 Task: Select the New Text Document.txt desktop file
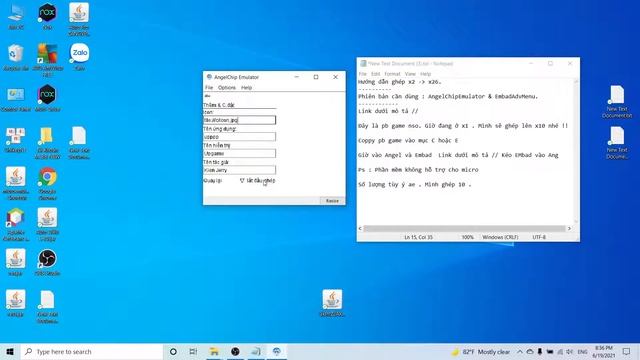617,102
